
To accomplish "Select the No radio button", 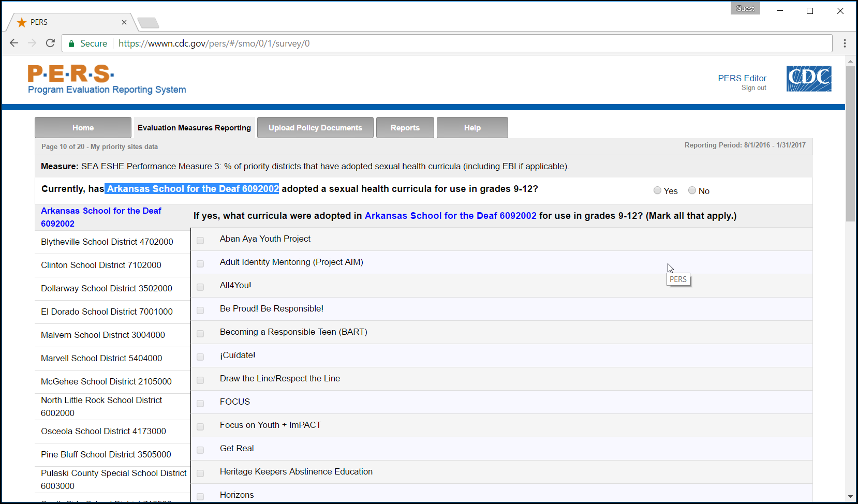I will tap(692, 190).
